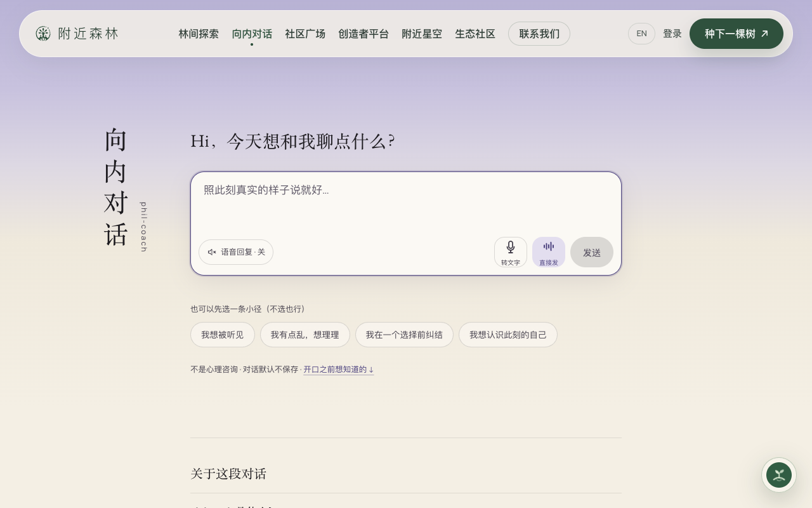Click the 发送 send button
Viewport: 812px width, 508px height.
pos(592,252)
